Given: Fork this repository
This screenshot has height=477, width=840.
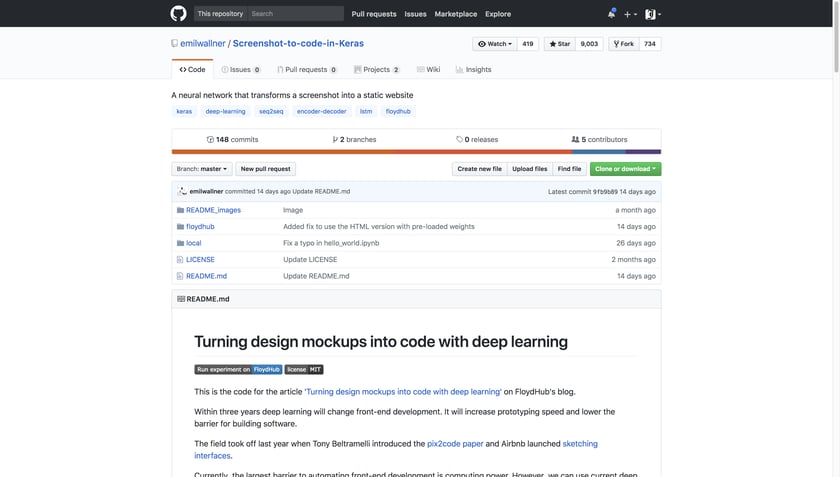Looking at the screenshot, I should point(624,44).
